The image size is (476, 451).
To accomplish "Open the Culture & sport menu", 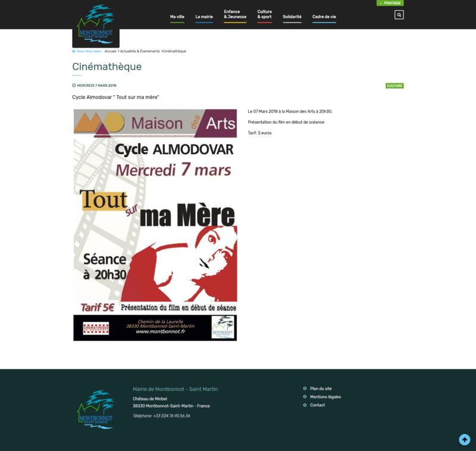I will coord(264,14).
